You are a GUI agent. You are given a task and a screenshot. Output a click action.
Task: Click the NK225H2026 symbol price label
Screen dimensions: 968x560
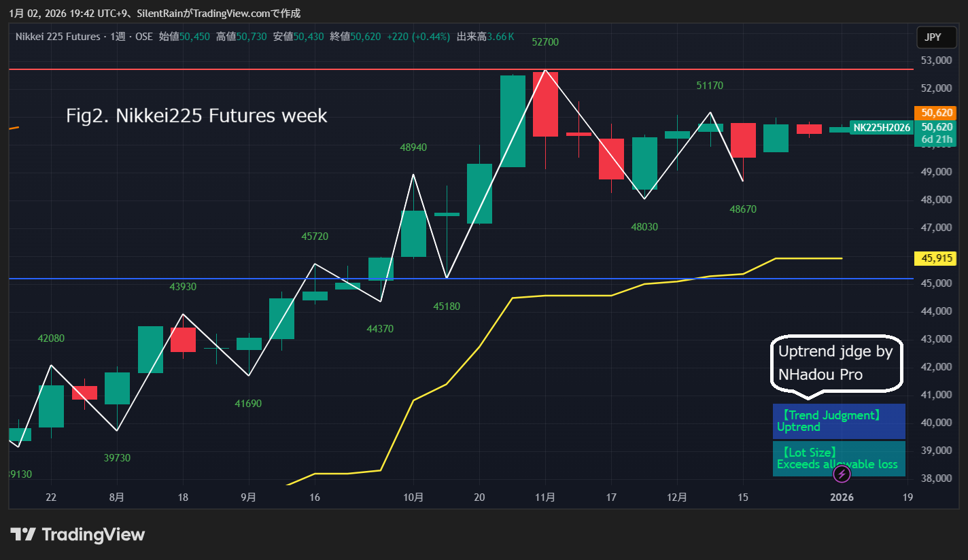coord(881,128)
